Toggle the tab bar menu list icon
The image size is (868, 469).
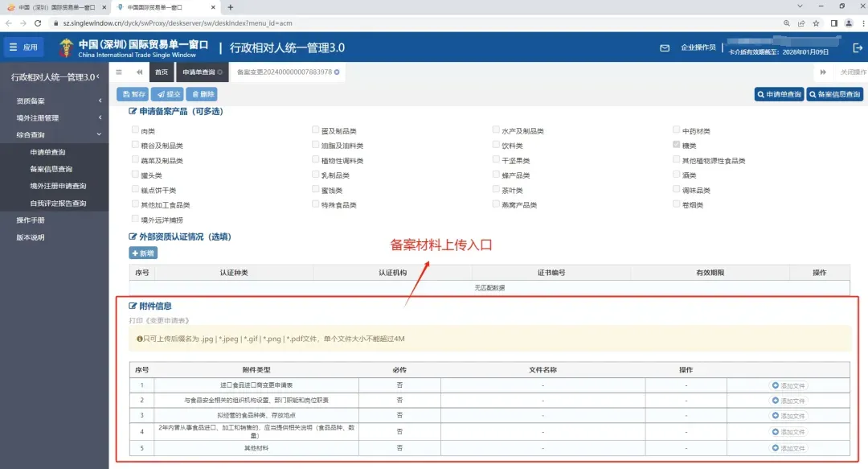tap(118, 72)
